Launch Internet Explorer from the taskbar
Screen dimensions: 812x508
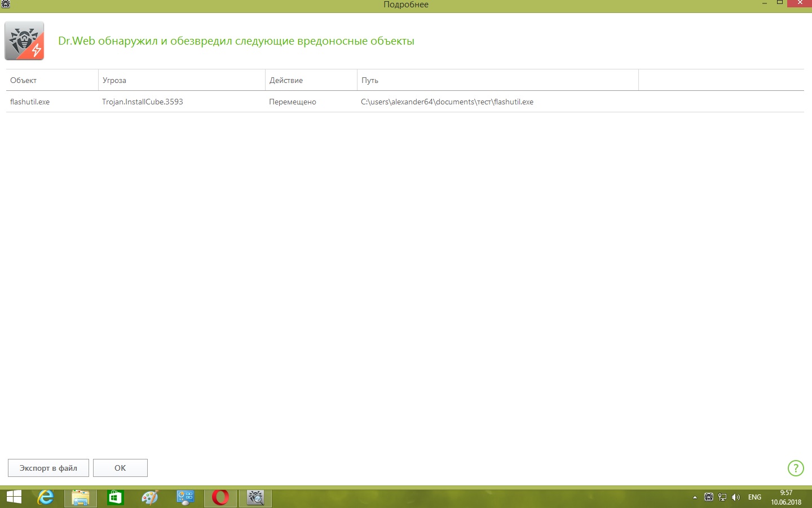click(46, 497)
